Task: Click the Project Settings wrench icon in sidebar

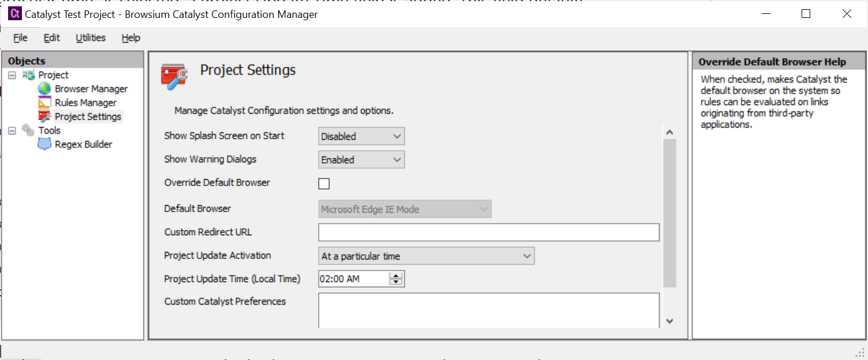Action: (46, 116)
